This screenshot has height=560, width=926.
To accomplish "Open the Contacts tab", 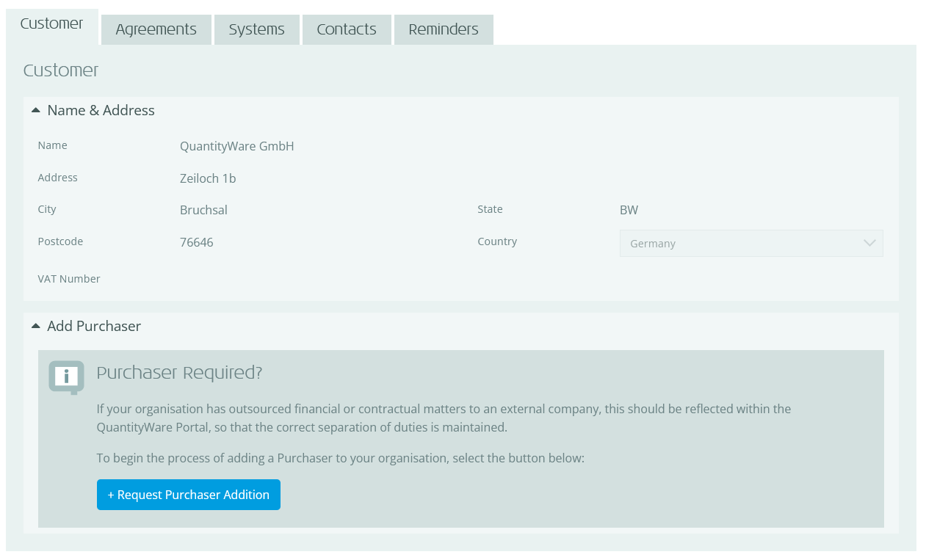I will click(347, 29).
